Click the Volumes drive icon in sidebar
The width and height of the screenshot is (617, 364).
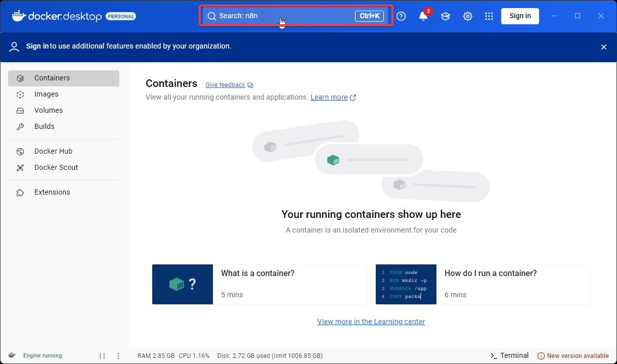click(20, 111)
